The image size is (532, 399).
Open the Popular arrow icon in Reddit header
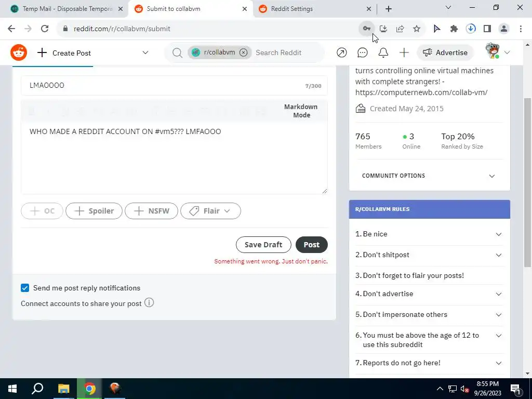pos(342,52)
